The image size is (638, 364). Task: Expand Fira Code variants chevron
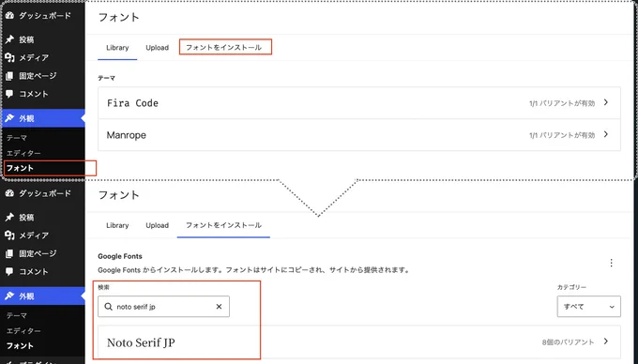[x=606, y=102]
